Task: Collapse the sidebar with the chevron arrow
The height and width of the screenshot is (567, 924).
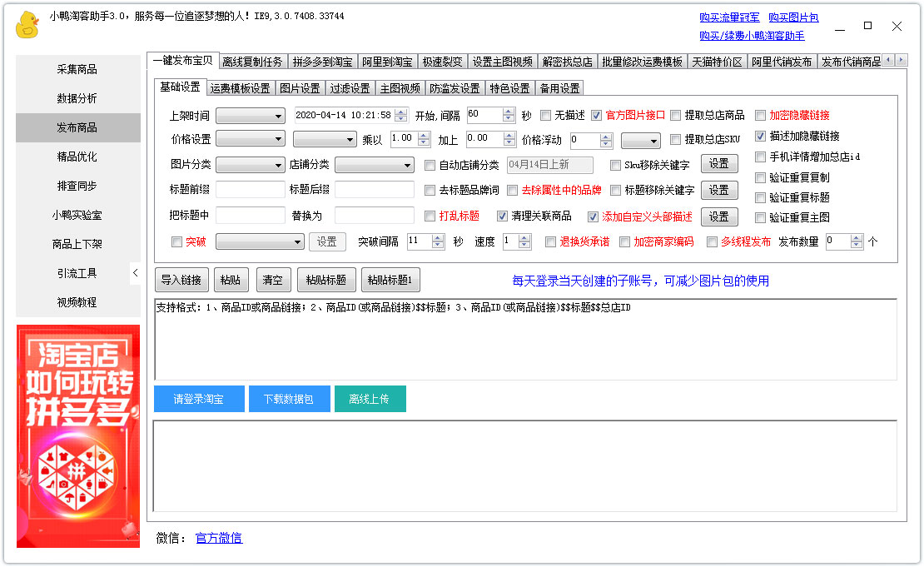Action: 136,272
